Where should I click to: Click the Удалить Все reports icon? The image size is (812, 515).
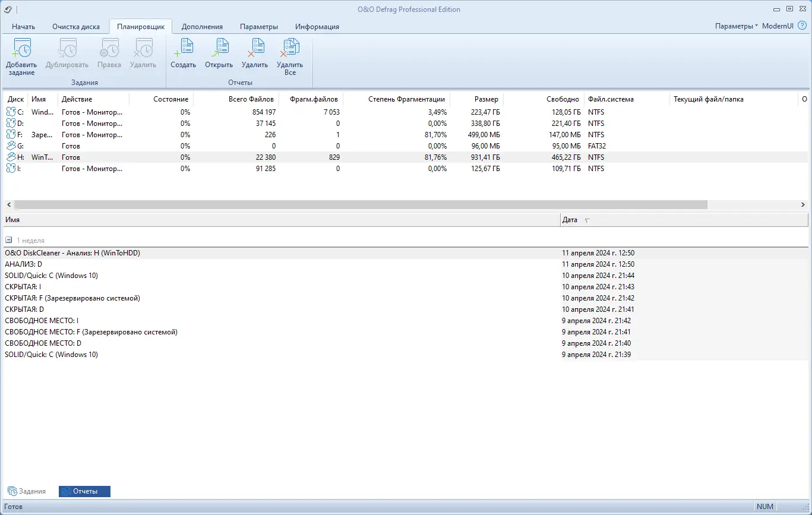pos(290,48)
